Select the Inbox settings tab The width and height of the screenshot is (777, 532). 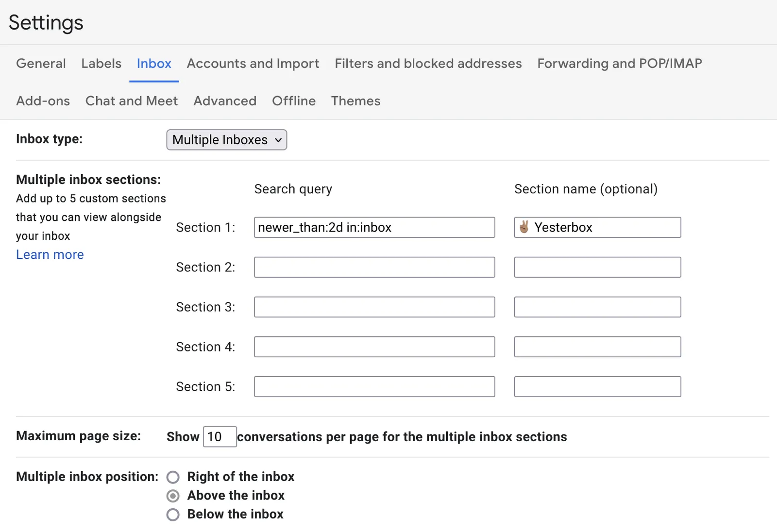click(154, 64)
